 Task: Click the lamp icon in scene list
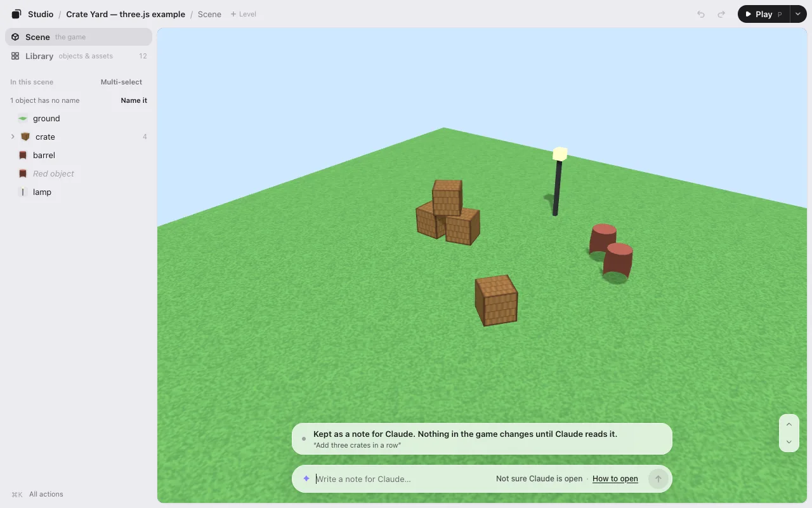pyautogui.click(x=23, y=192)
